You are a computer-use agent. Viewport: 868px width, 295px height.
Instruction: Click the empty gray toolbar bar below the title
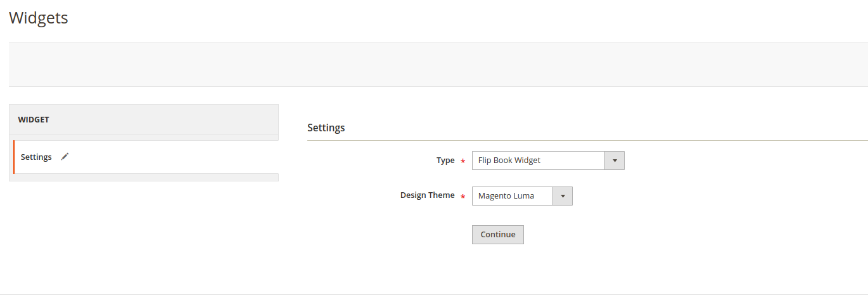[x=437, y=65]
